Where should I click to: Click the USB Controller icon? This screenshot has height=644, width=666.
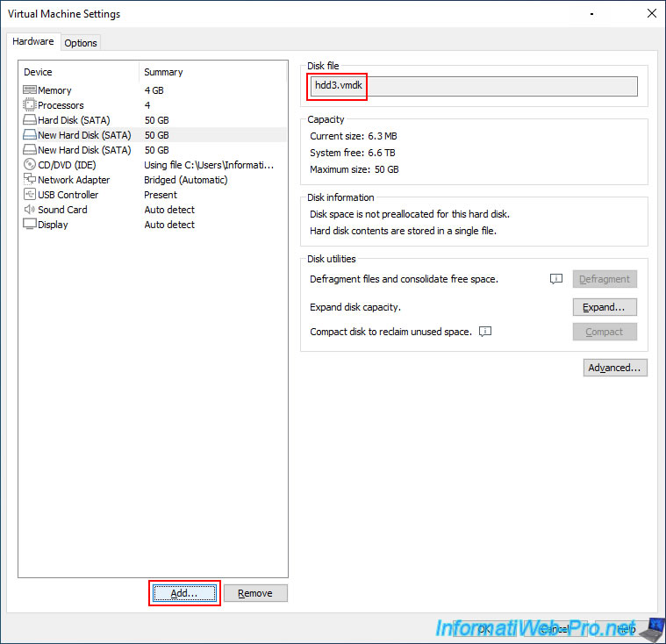coord(29,195)
